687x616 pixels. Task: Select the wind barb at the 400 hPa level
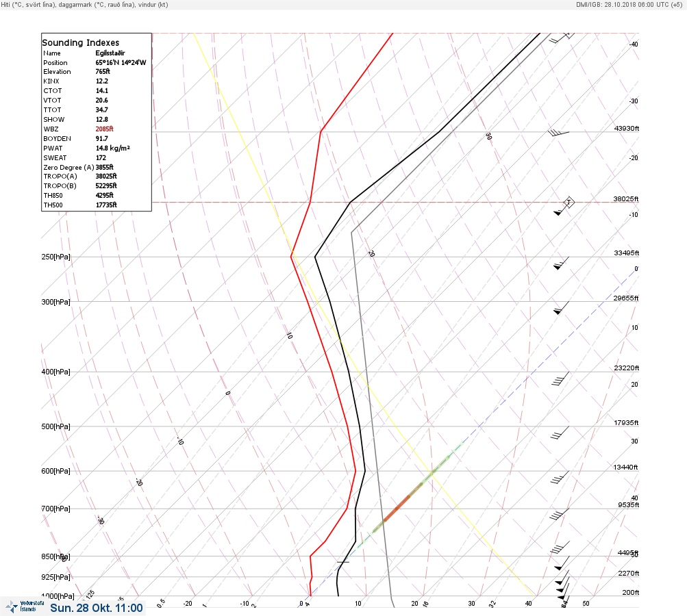tap(560, 378)
